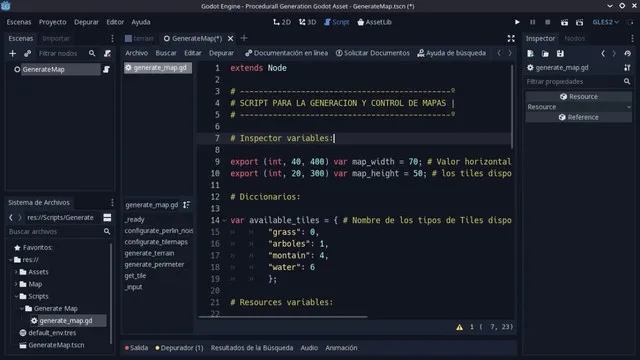The height and width of the screenshot is (360, 640).
Task: Play the current scene clapper icon
Action: click(564, 22)
